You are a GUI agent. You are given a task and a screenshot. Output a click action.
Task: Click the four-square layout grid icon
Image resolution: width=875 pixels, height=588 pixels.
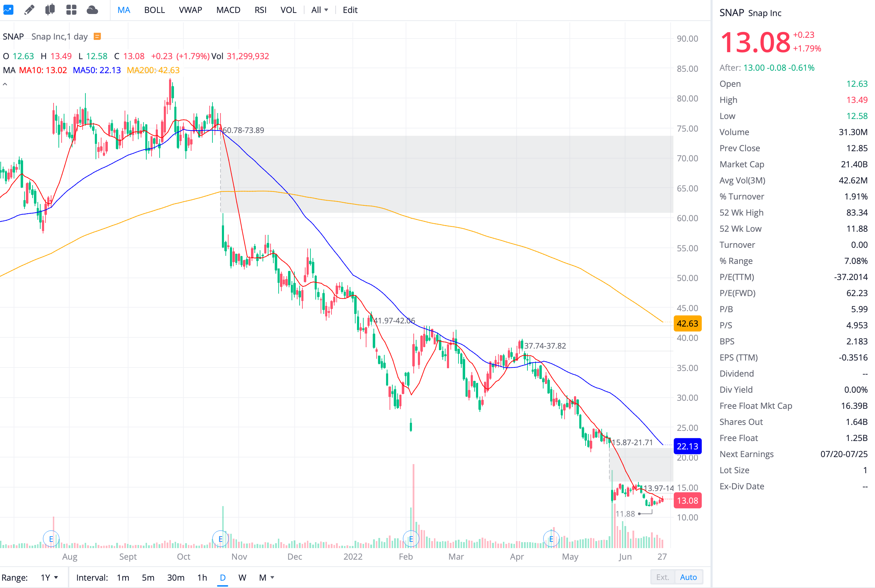tap(71, 10)
